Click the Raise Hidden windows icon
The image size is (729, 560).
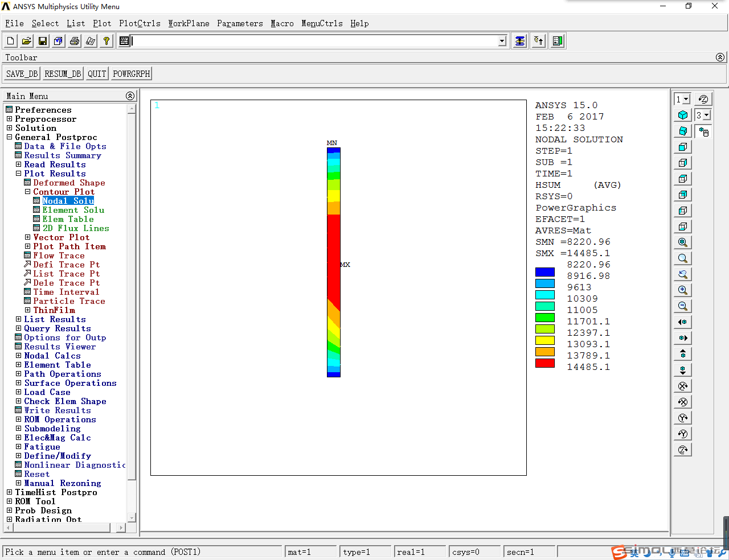pyautogui.click(x=520, y=41)
